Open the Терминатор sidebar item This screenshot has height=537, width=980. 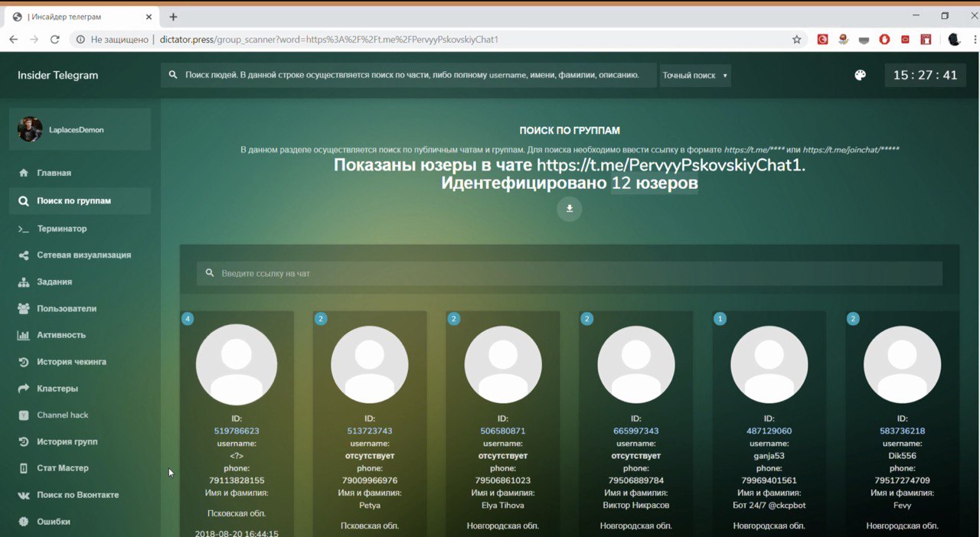(x=61, y=229)
